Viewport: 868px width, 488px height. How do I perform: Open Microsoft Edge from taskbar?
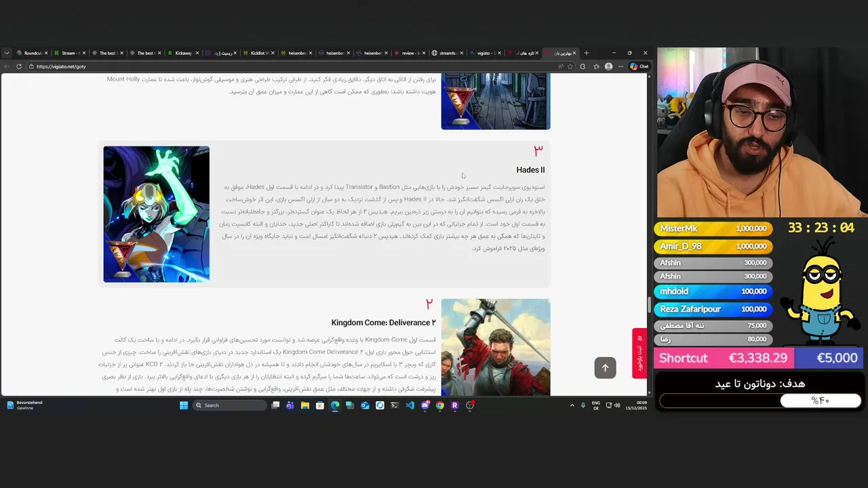335,405
